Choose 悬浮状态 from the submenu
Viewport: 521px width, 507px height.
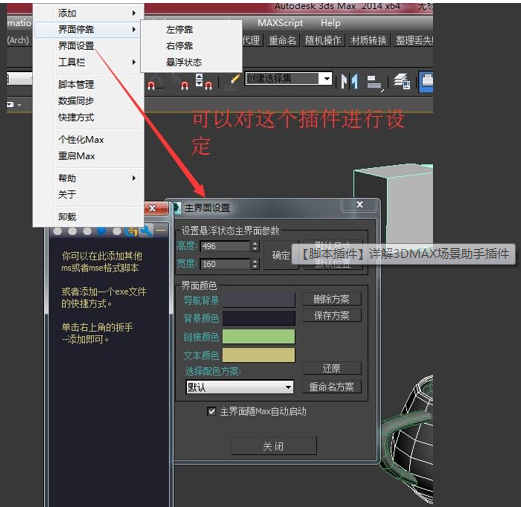[x=184, y=62]
